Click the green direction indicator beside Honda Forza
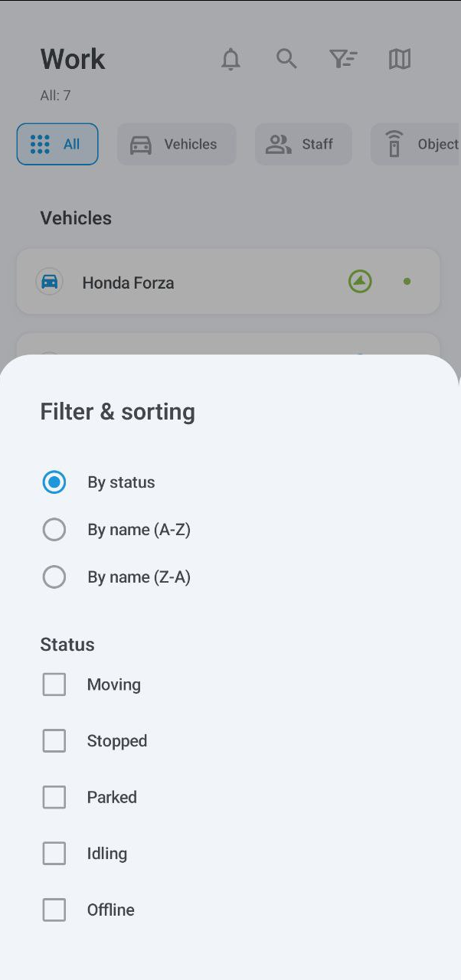This screenshot has width=461, height=980. (x=359, y=281)
